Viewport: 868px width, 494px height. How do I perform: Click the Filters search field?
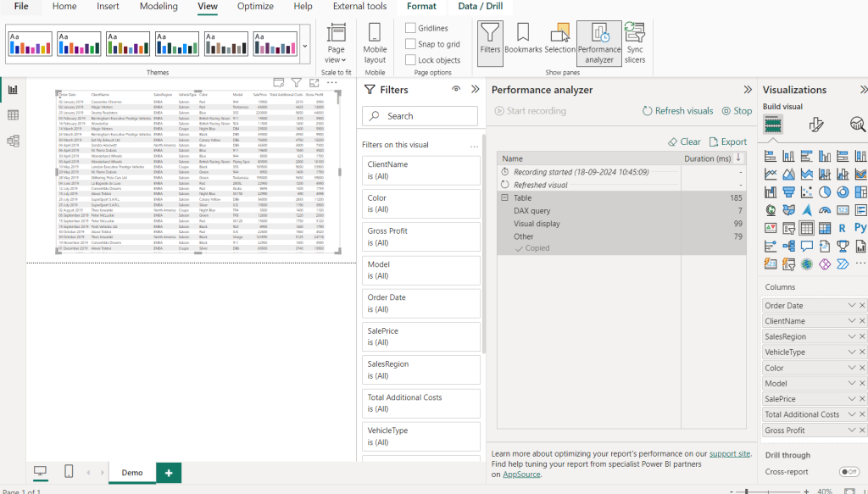[420, 116]
